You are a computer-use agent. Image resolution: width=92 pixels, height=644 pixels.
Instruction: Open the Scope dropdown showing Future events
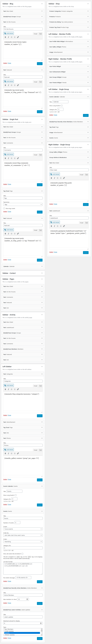23,529
